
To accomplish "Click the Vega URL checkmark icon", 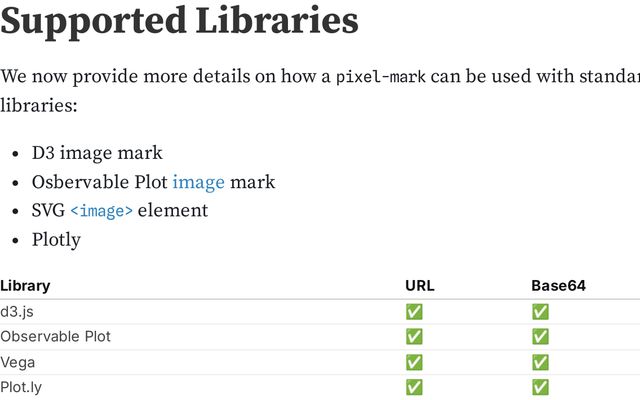I will 414,362.
